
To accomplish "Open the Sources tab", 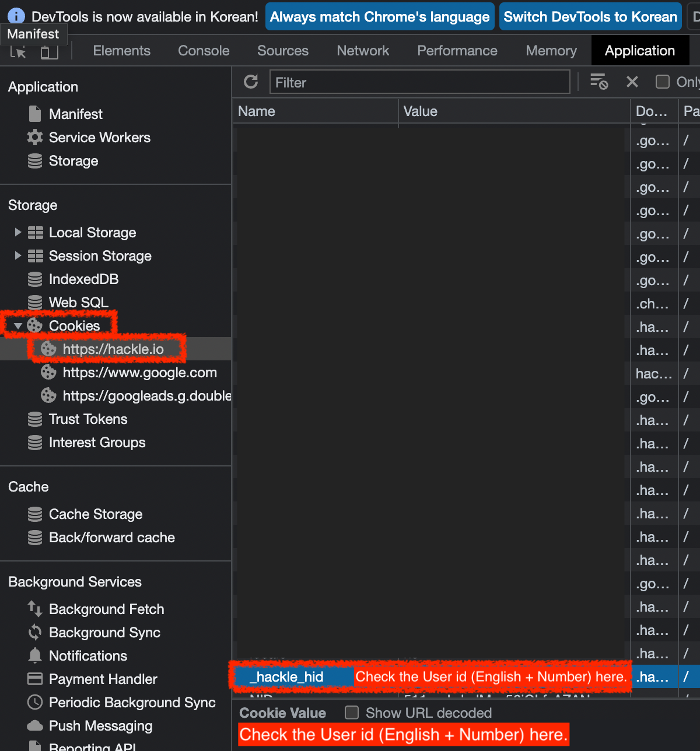I will (x=283, y=51).
